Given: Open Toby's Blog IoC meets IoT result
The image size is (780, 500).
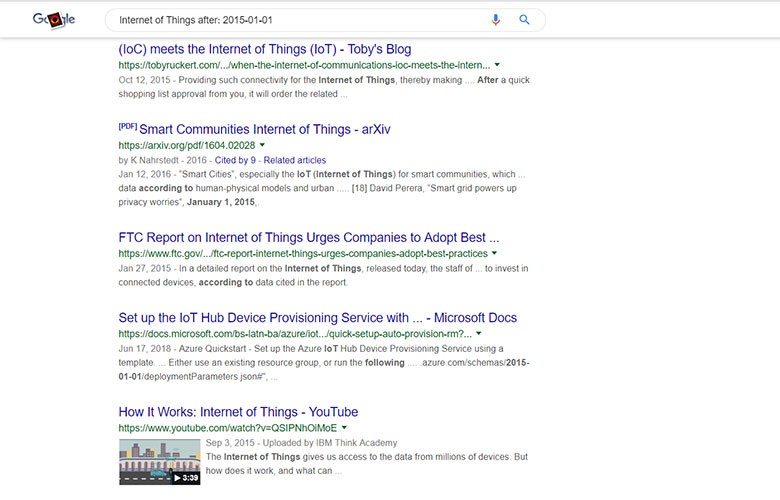Looking at the screenshot, I should pyautogui.click(x=265, y=49).
